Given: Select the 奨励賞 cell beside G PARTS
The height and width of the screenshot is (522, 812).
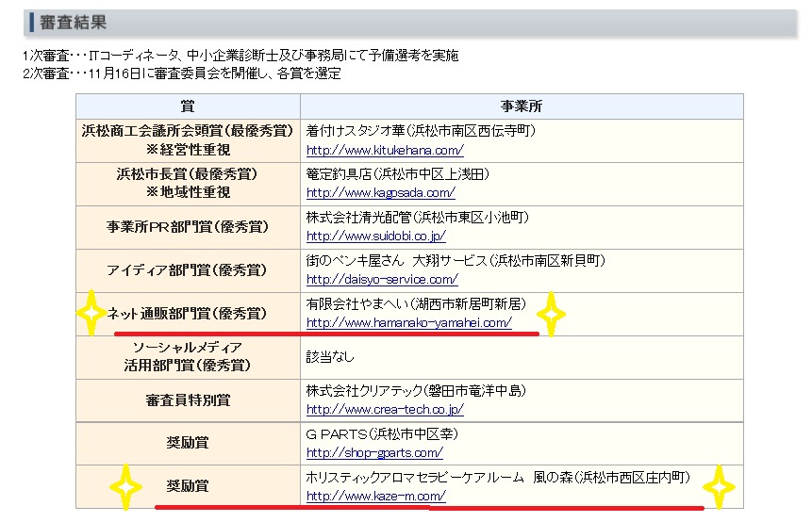Looking at the screenshot, I should 188,444.
